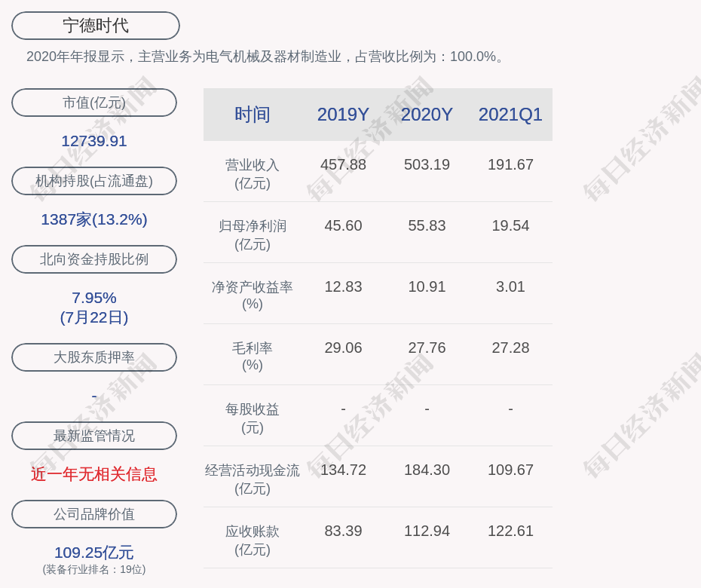Viewport: 701px width, 588px height.
Task: Select receivables value 83.39
Action: pos(344,531)
